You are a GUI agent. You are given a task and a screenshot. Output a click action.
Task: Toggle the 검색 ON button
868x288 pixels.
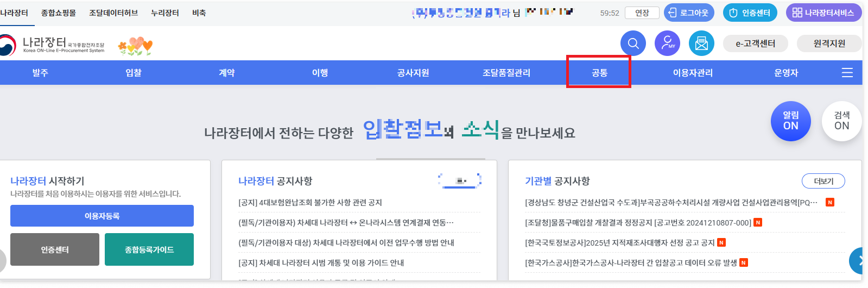(x=842, y=121)
